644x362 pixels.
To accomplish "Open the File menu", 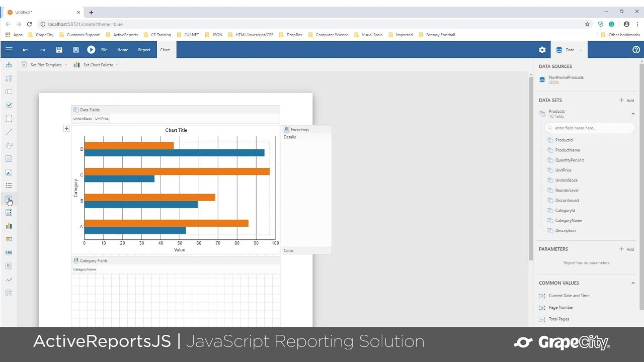I will point(104,50).
